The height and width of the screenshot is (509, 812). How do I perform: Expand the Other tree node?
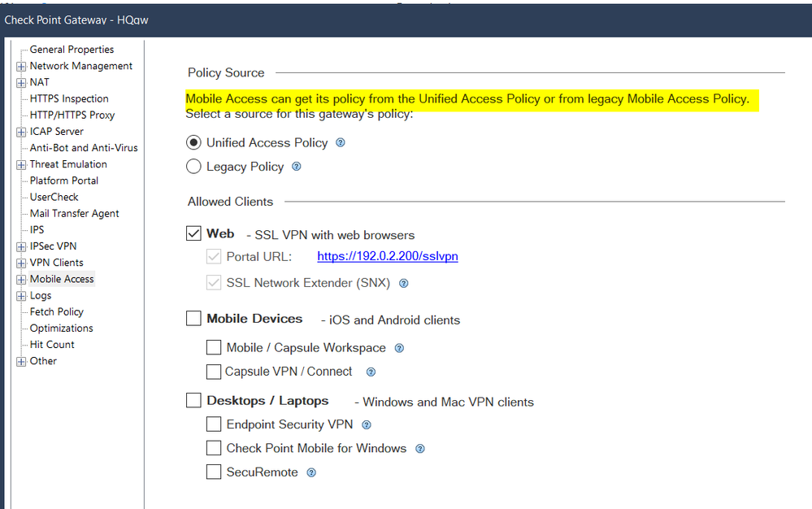tap(21, 362)
